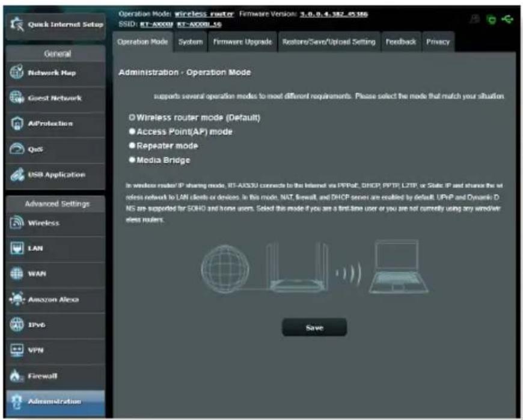The image size is (523, 420).
Task: Click the wireless router operation mode link
Action: (x=204, y=14)
